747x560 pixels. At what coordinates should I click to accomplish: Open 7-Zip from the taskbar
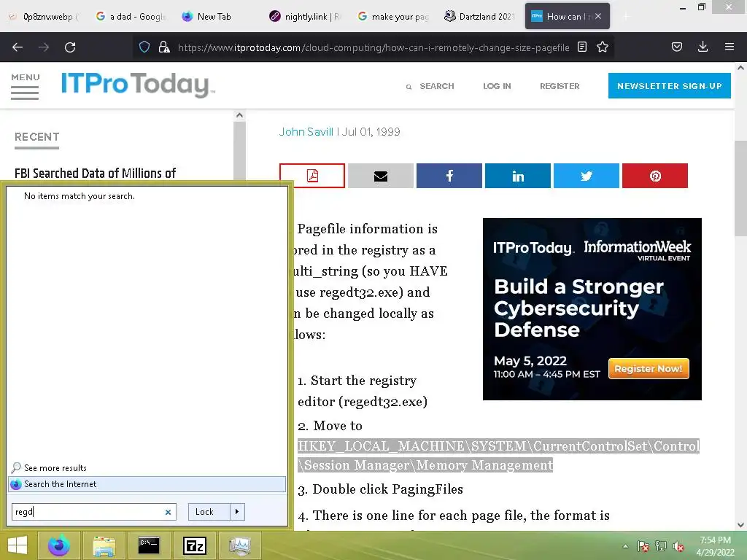pyautogui.click(x=194, y=545)
